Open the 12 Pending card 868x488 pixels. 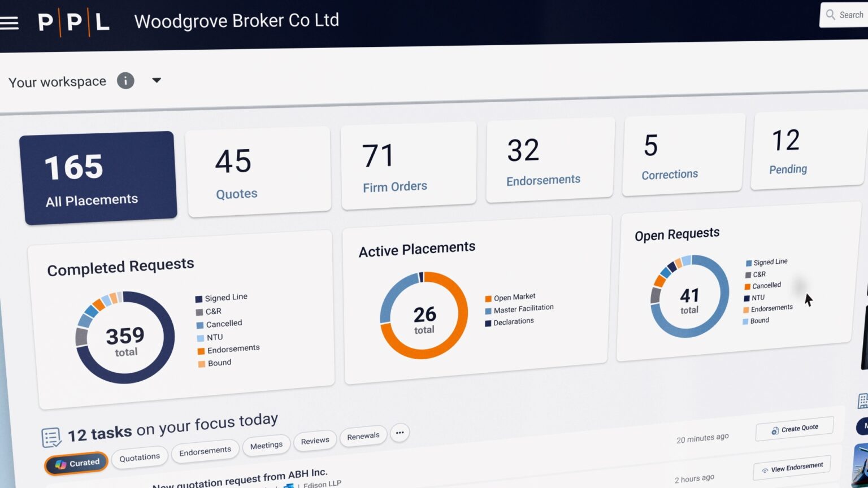[x=807, y=151]
